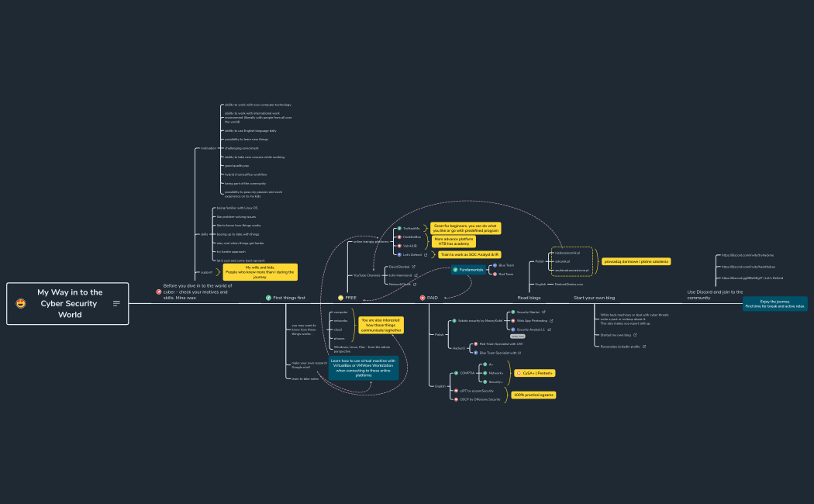Click the star icon on the FREE topic
The width and height of the screenshot is (814, 504).
pos(340,297)
